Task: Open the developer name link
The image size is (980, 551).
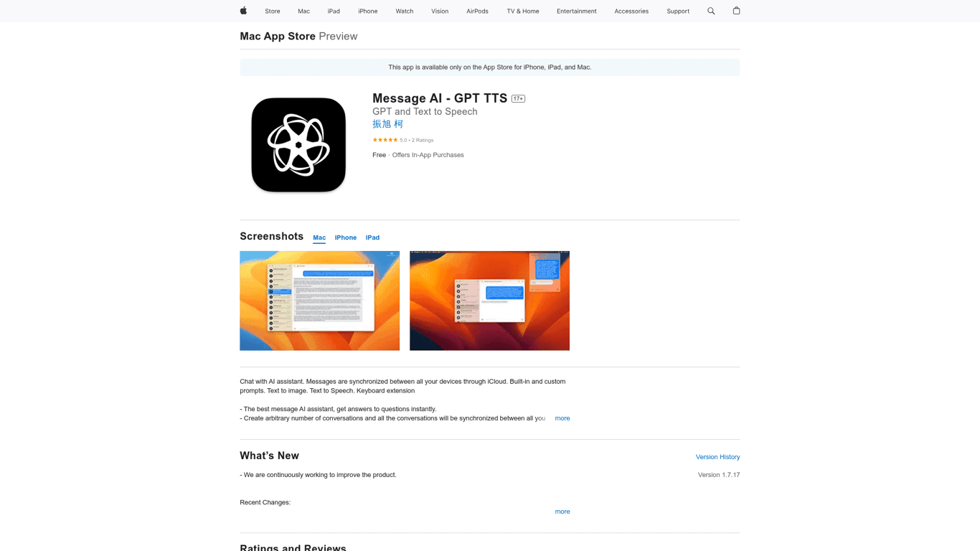Action: (387, 124)
